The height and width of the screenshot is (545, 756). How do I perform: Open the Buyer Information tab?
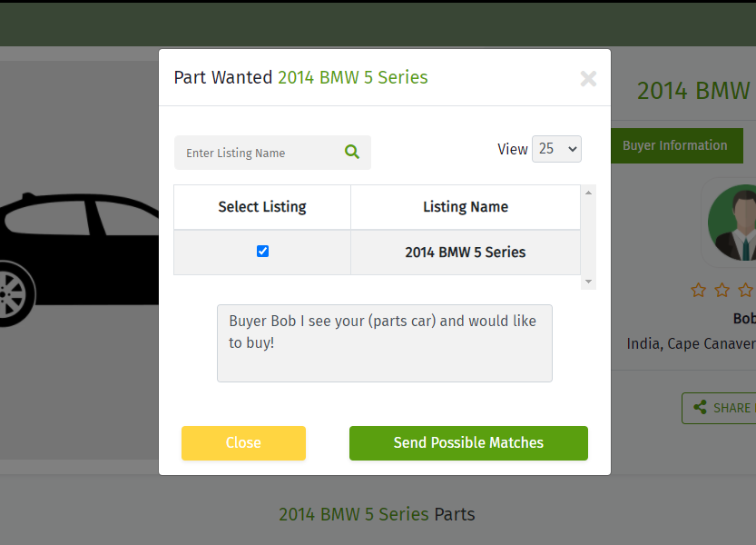click(674, 145)
